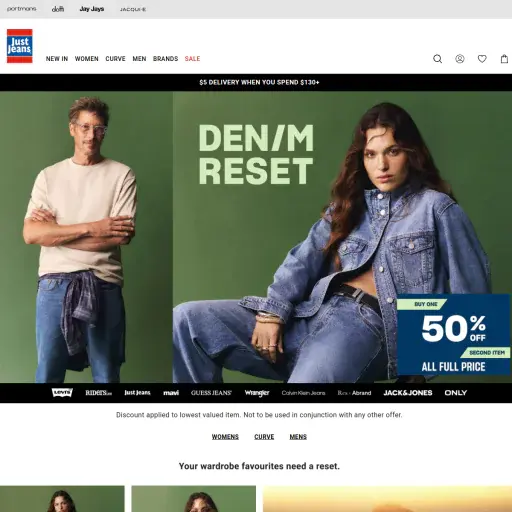Select the Wrangler brand logo
Image resolution: width=512 pixels, height=512 pixels.
(257, 393)
